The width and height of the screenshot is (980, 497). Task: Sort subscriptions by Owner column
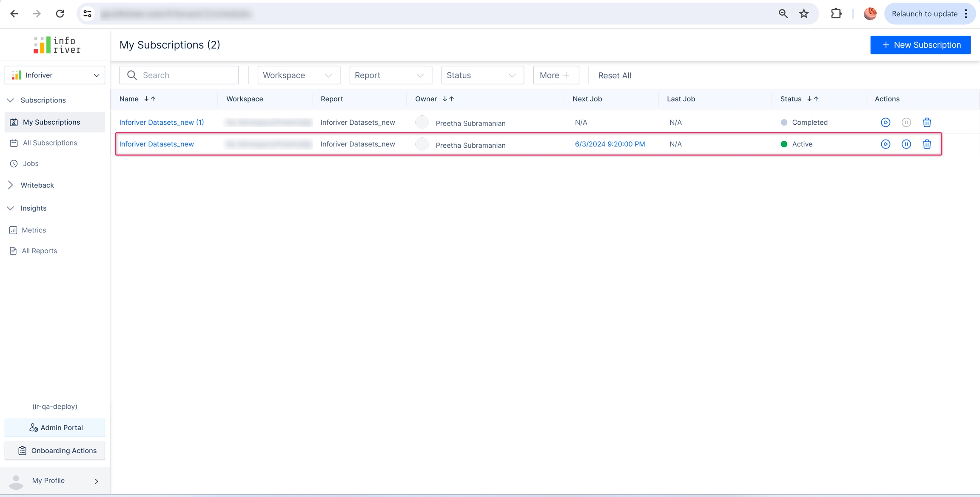tap(448, 99)
